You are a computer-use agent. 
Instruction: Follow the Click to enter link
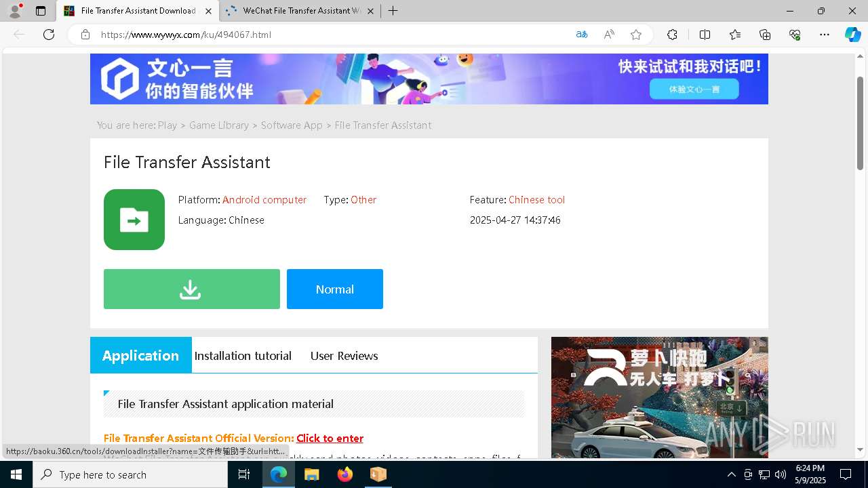330,439
